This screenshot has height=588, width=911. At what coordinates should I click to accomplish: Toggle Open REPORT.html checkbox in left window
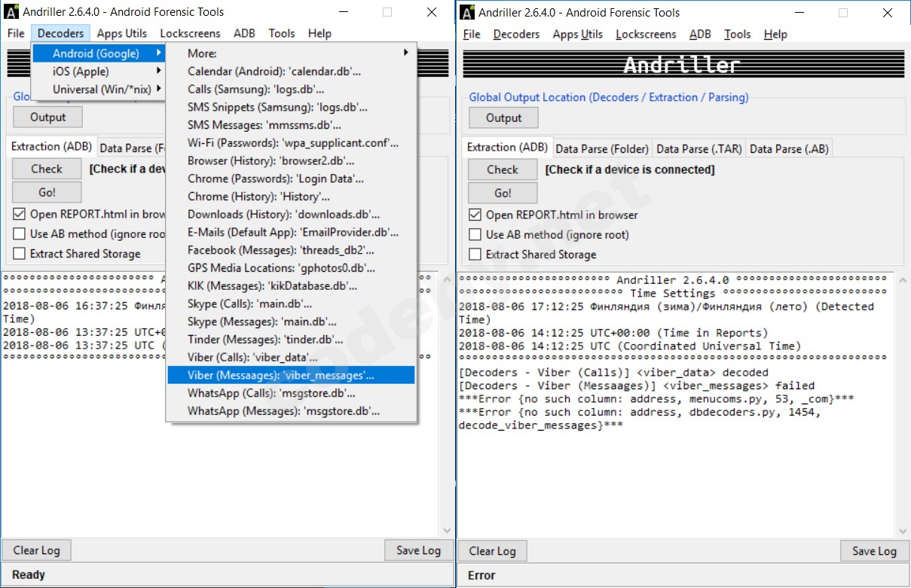pos(19,215)
